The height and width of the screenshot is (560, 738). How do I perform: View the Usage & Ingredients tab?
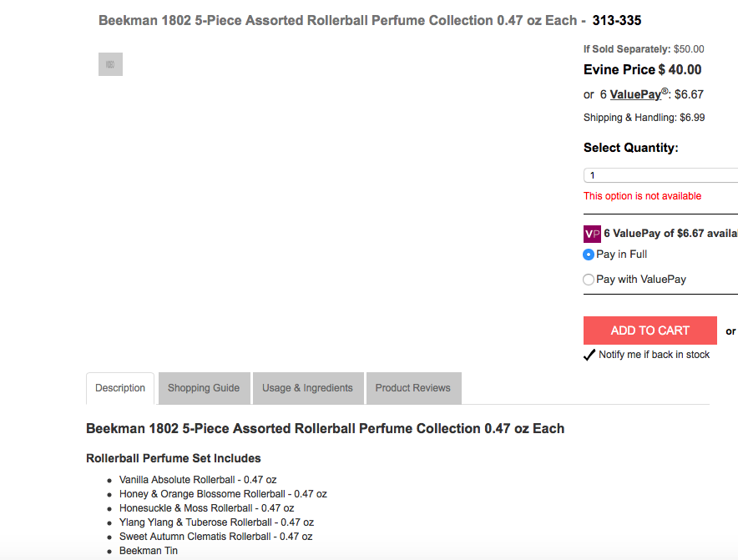(x=308, y=388)
